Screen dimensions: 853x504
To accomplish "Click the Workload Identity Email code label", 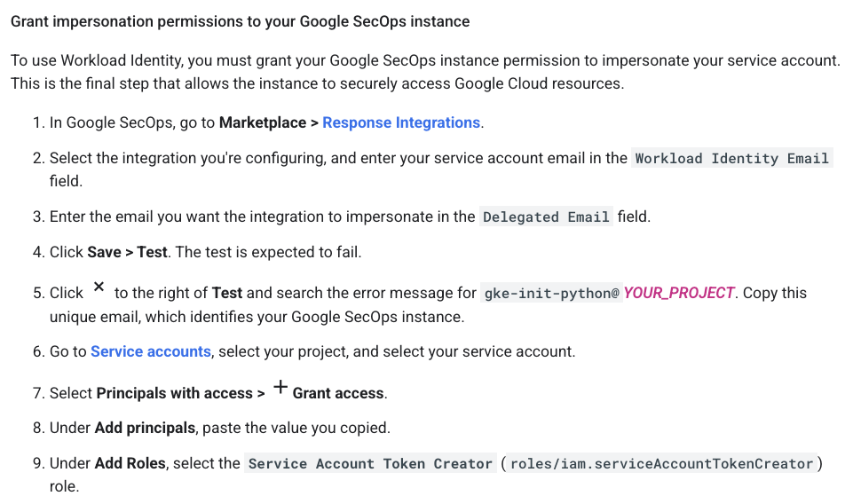I will click(x=732, y=159).
